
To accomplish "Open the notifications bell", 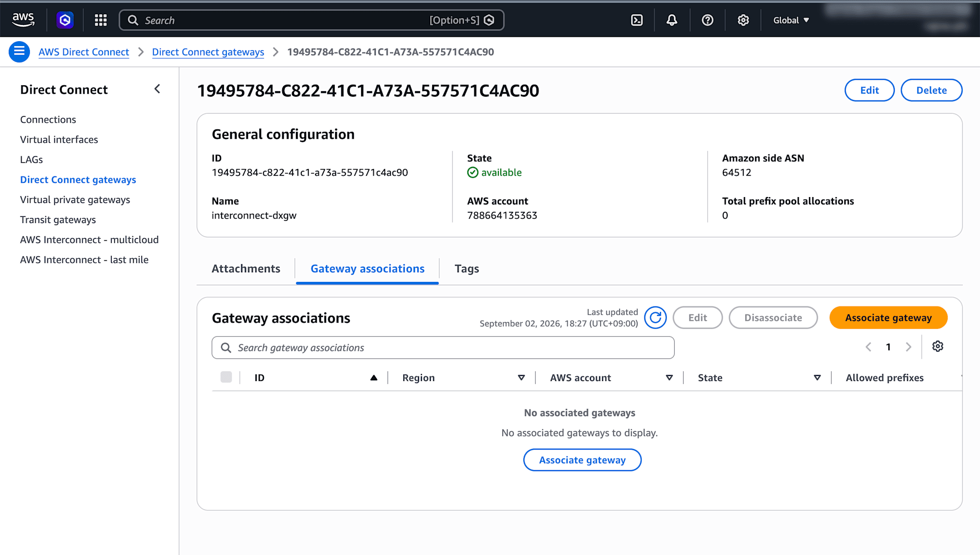I will point(672,20).
